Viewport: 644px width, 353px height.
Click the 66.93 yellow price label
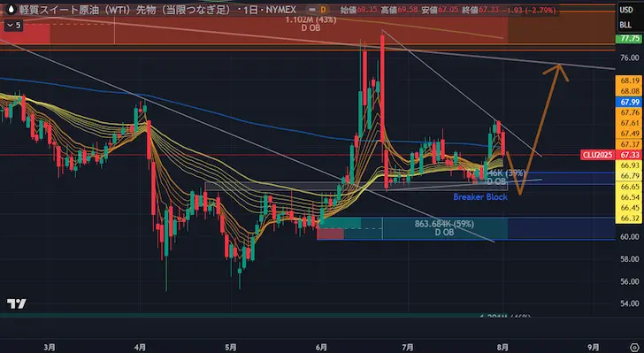[x=629, y=165]
